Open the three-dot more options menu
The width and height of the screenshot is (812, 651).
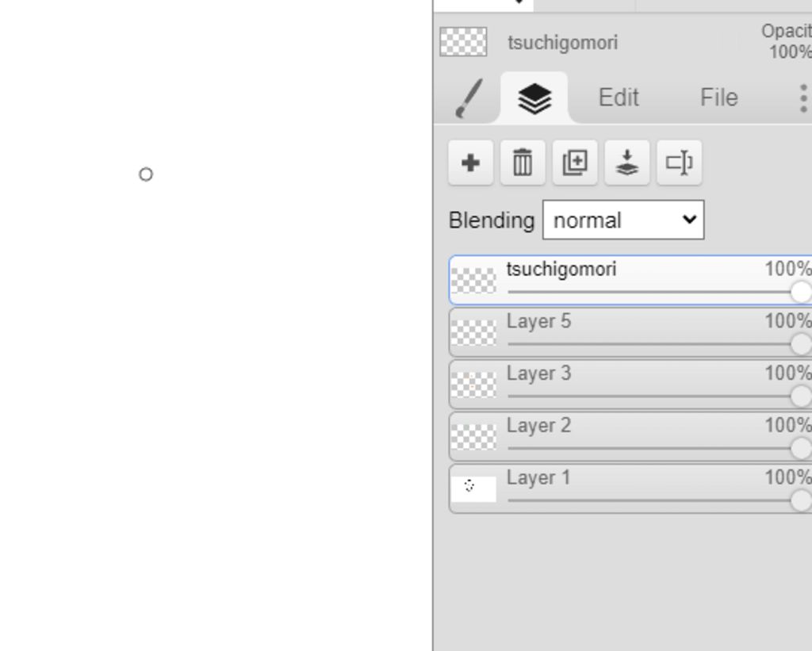[x=802, y=98]
